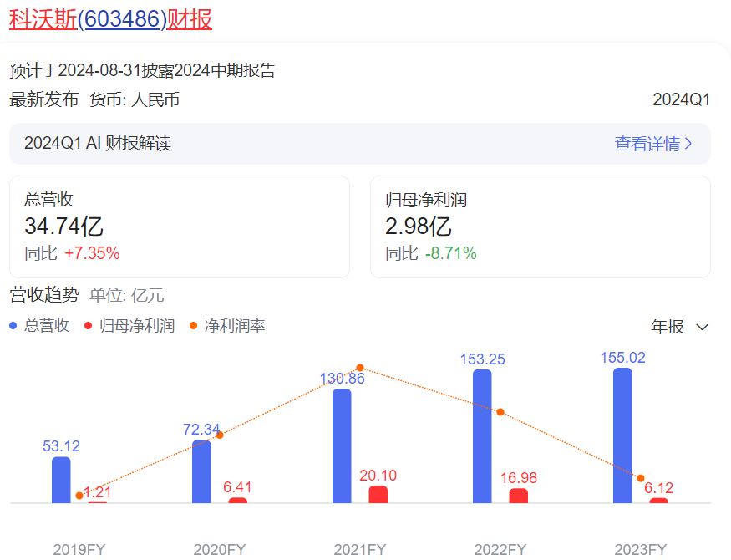The image size is (731, 560).
Task: Toggle the 净利润率 legend series
Action: pyautogui.click(x=227, y=325)
